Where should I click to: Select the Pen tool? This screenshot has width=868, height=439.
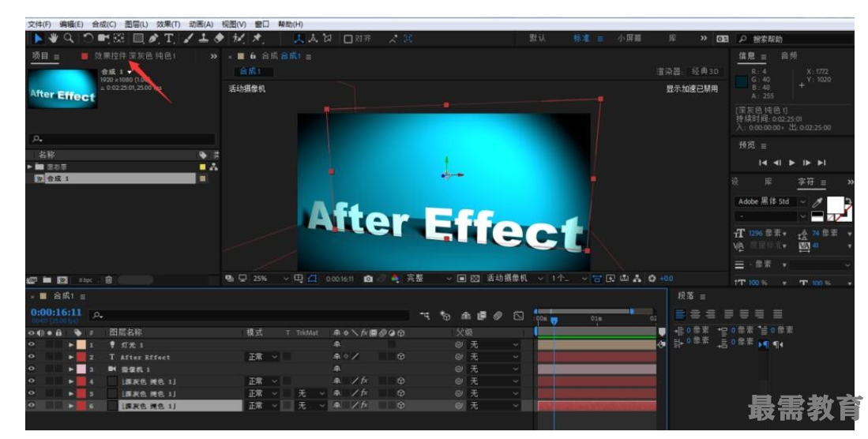(153, 38)
